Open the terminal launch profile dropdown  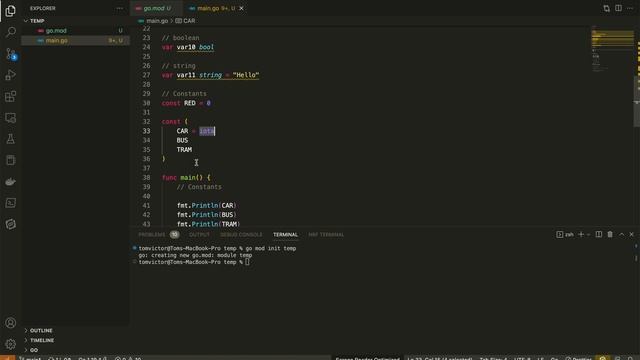coord(588,235)
